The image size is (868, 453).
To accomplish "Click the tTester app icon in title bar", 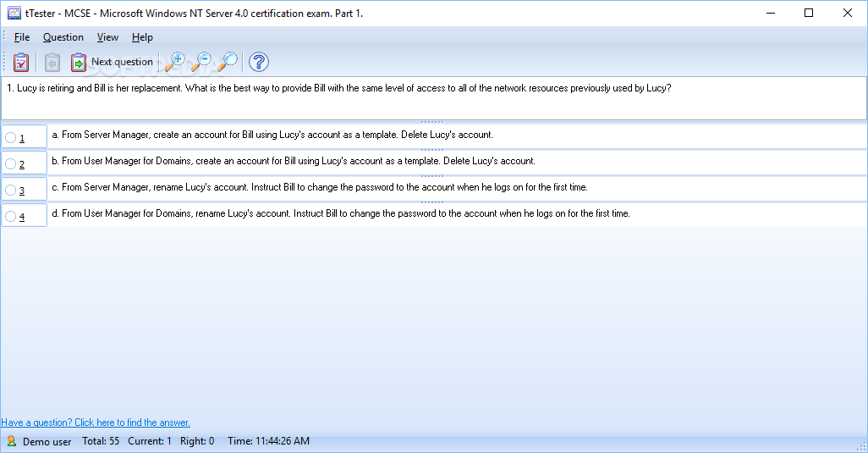I will (14, 13).
